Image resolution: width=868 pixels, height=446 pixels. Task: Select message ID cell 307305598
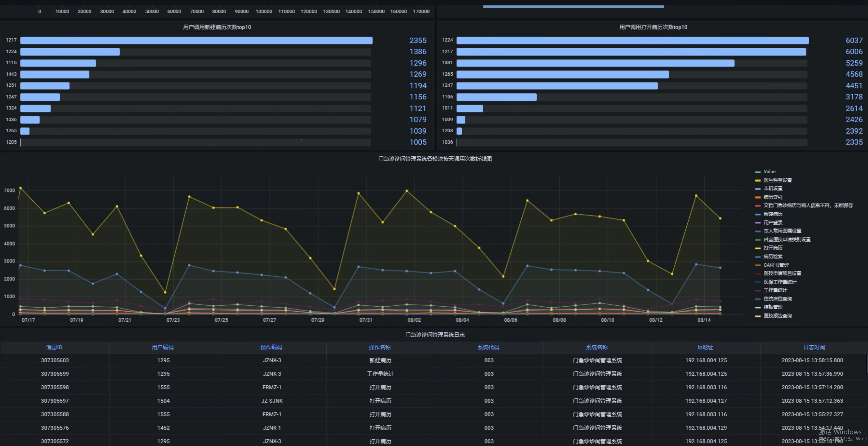click(55, 387)
